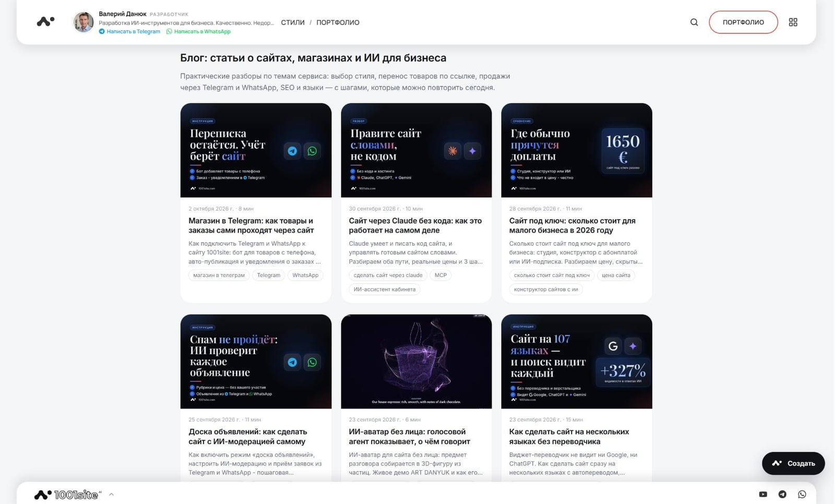Screen dimensions: 835x504
Task: Select the магазин в телеграм tag
Action: (x=219, y=275)
